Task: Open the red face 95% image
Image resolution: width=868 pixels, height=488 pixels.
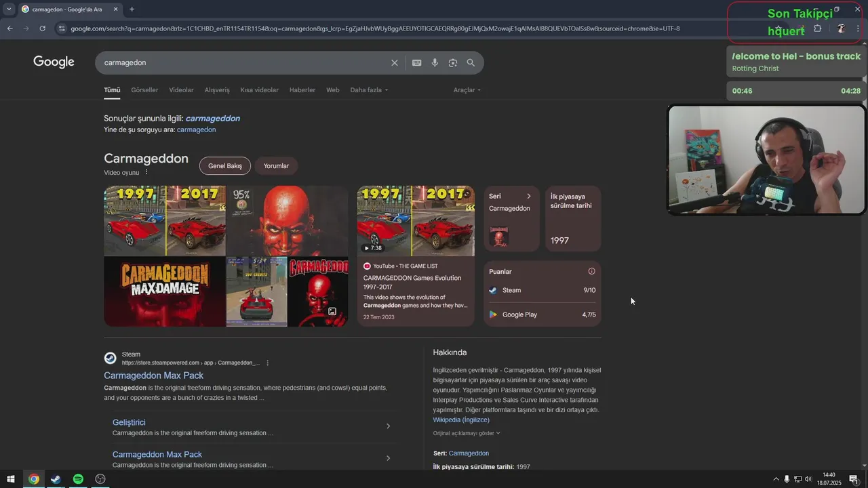Action: (x=288, y=220)
